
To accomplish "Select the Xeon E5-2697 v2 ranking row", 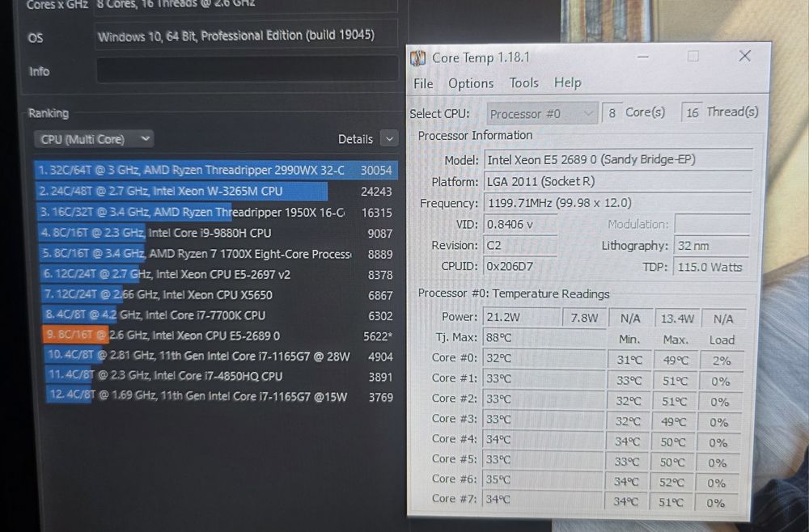I will [x=218, y=274].
